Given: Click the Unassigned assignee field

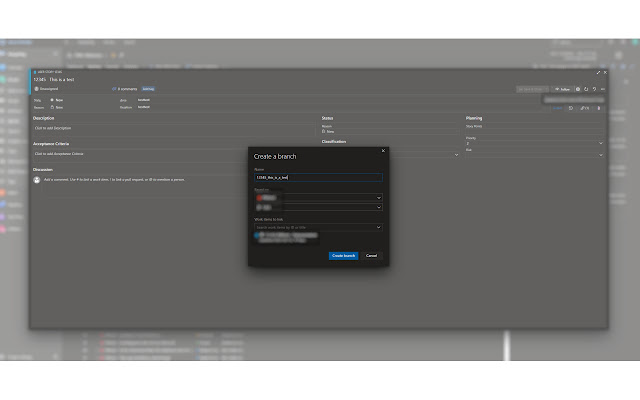Looking at the screenshot, I should pyautogui.click(x=47, y=89).
